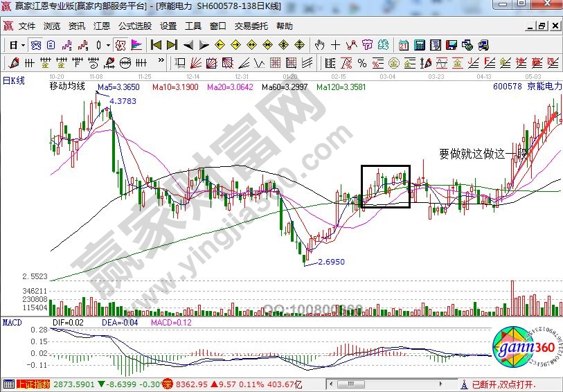
Task: Open the 公式选股 menu
Action: (134, 26)
